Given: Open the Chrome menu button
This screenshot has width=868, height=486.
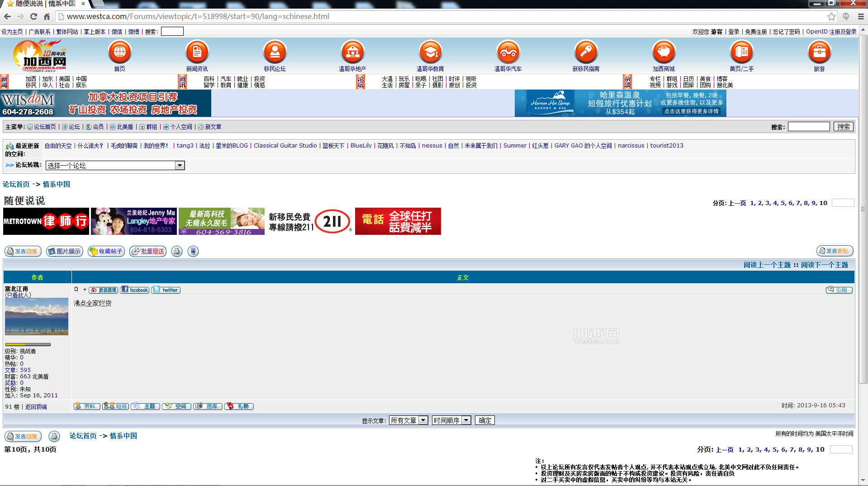Looking at the screenshot, I should [861, 16].
